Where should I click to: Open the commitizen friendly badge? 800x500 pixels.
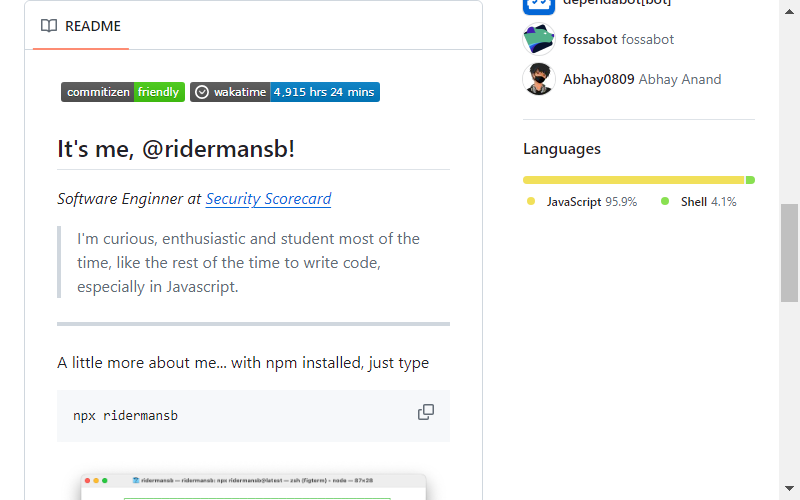[123, 92]
